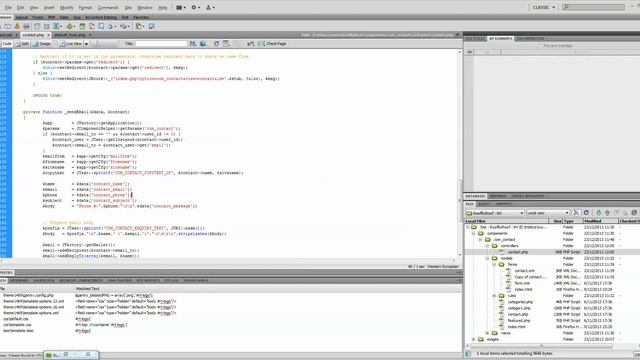Open the Live View options dropdown arrow

pyautogui.click(x=86, y=44)
